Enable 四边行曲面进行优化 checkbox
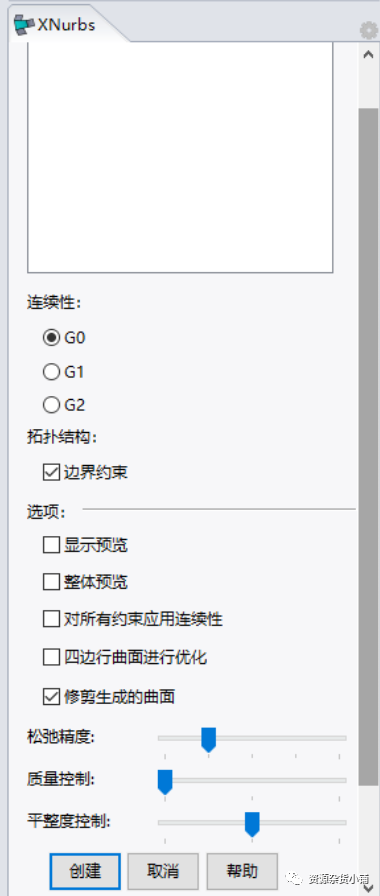Screen dimensions: 380x896 pos(51,657)
